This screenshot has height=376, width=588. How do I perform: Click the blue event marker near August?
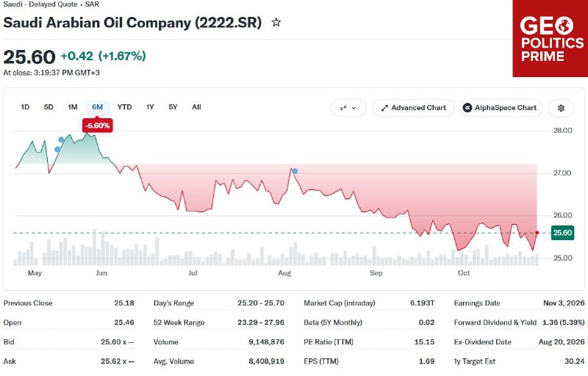[x=295, y=171]
